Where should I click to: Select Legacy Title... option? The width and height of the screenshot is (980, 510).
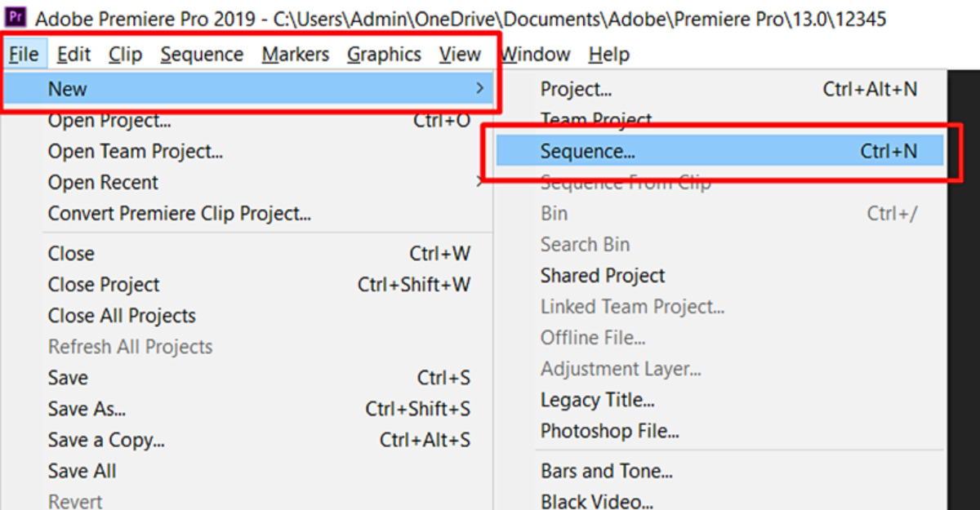click(597, 401)
